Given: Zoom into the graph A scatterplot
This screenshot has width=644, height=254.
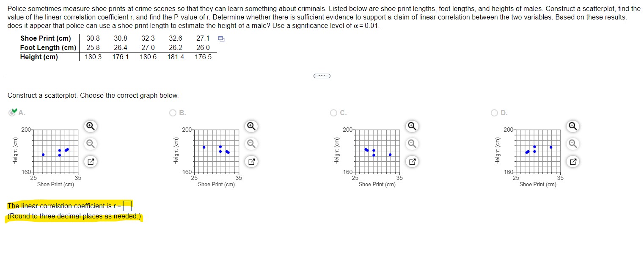Looking at the screenshot, I should coord(89,126).
